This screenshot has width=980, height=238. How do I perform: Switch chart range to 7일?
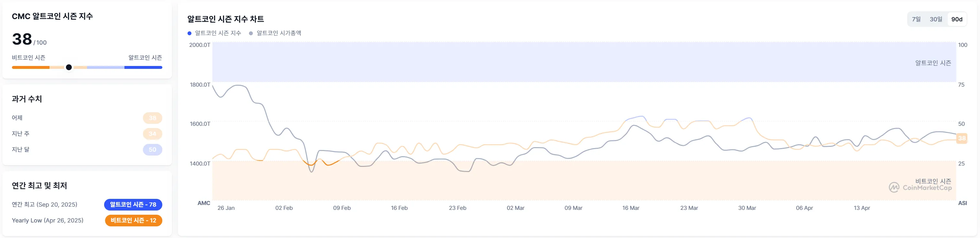(x=916, y=19)
